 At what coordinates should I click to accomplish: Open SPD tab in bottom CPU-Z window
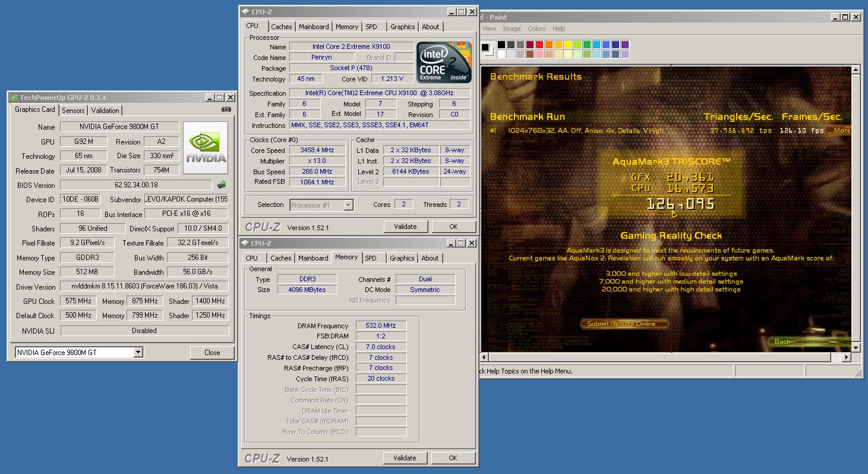point(371,258)
